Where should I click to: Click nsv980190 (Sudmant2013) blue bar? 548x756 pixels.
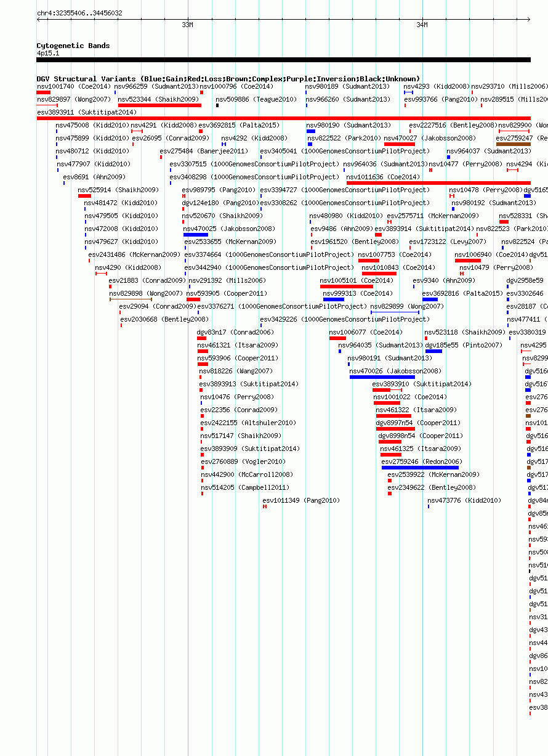click(x=311, y=131)
